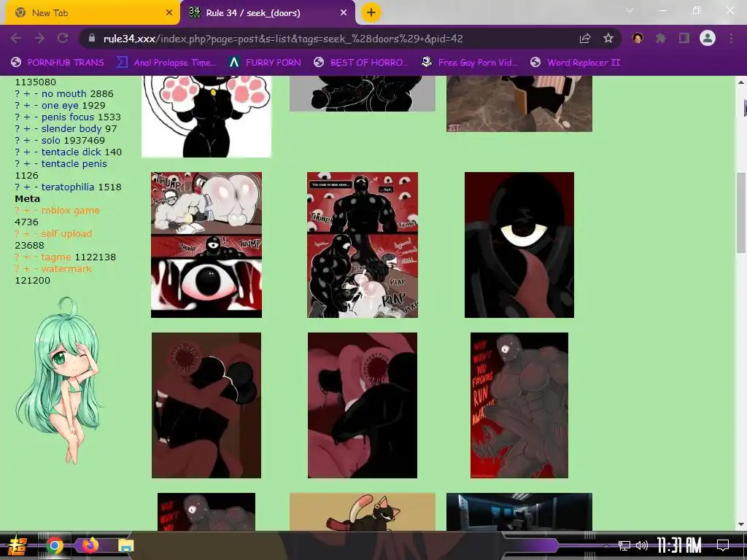This screenshot has height=560, width=747.
Task: Click the 'tagme' meta tag link
Action: click(56, 257)
